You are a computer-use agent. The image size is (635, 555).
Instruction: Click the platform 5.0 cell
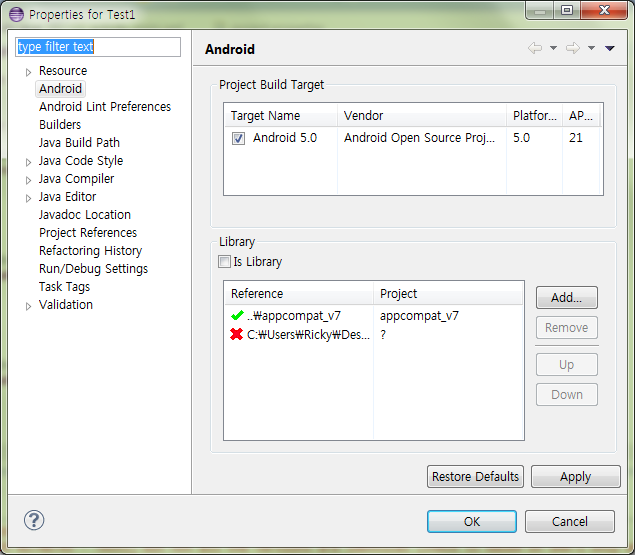click(x=521, y=138)
